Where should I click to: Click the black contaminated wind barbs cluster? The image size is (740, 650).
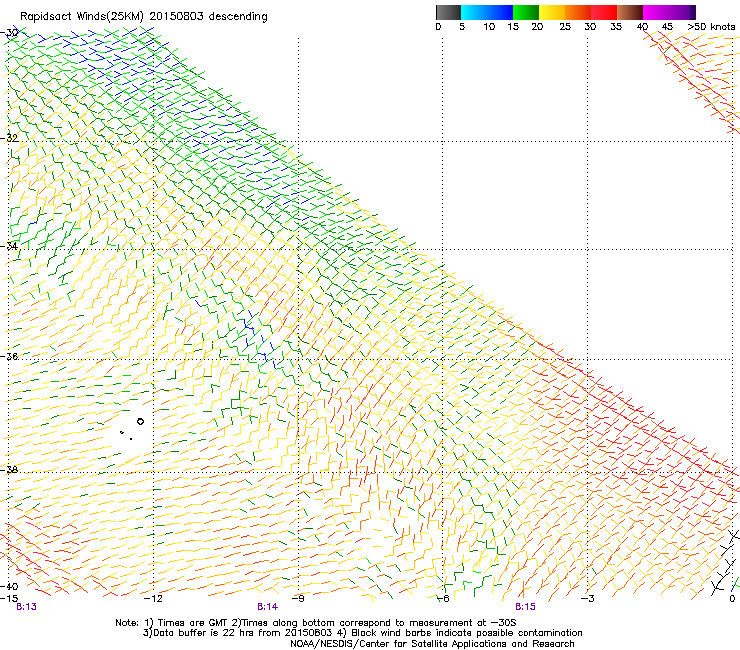pos(724,562)
